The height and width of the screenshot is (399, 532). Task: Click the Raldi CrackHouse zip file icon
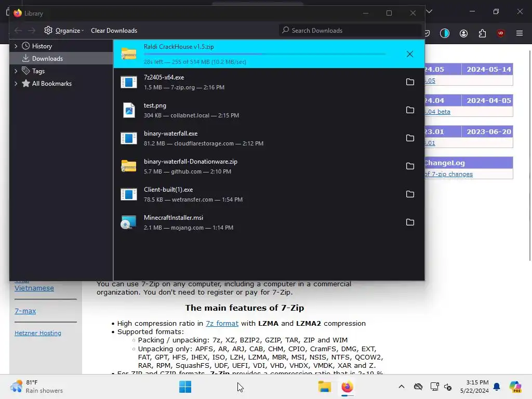click(x=129, y=54)
